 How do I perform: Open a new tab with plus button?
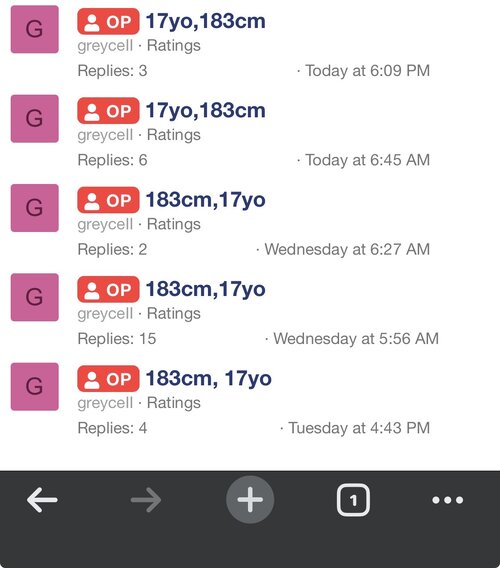tap(250, 500)
